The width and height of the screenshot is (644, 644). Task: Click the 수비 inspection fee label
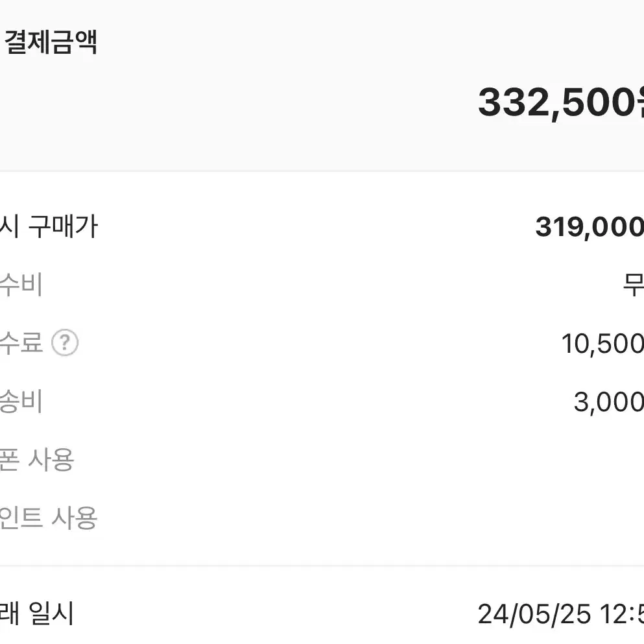(21, 284)
